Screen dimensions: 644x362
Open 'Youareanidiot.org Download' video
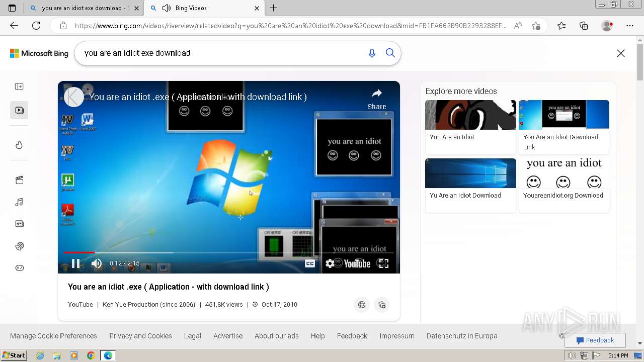point(564,185)
